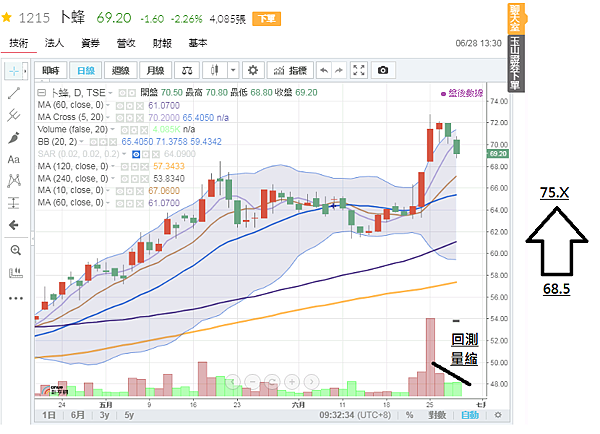This screenshot has height=434, width=600.
Task: Take a chart snapshot with camera icon
Action: tap(382, 70)
